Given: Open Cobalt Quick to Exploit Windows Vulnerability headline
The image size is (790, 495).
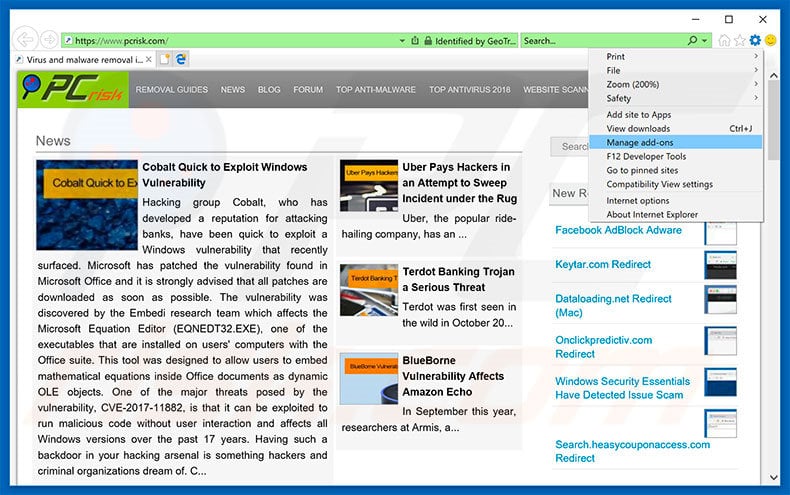Looking at the screenshot, I should (x=224, y=174).
